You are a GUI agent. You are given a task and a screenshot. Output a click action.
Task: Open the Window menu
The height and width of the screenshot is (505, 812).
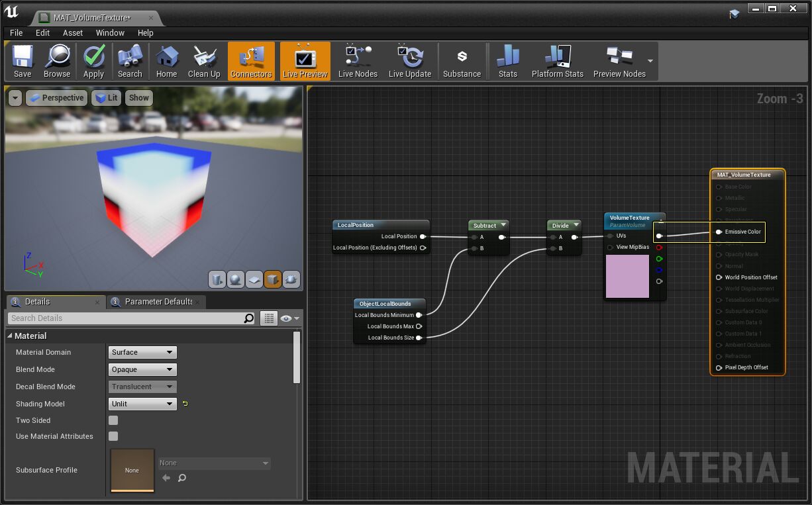click(x=110, y=32)
